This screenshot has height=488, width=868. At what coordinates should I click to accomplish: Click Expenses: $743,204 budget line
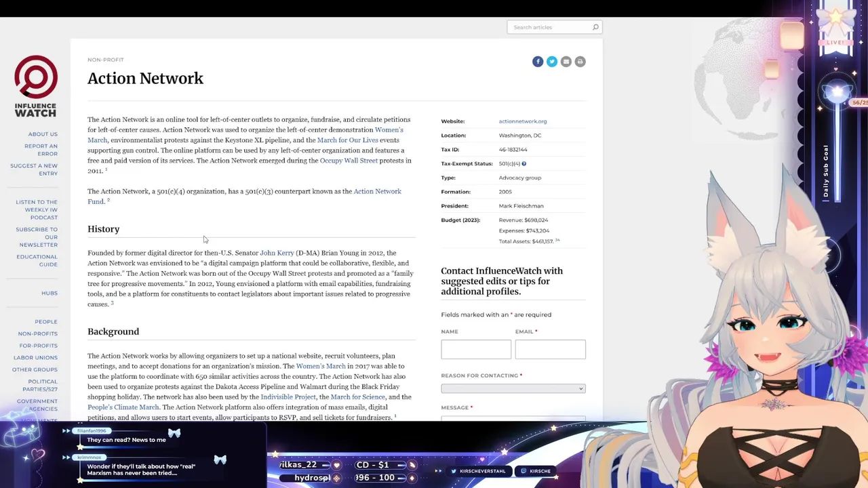pos(524,230)
